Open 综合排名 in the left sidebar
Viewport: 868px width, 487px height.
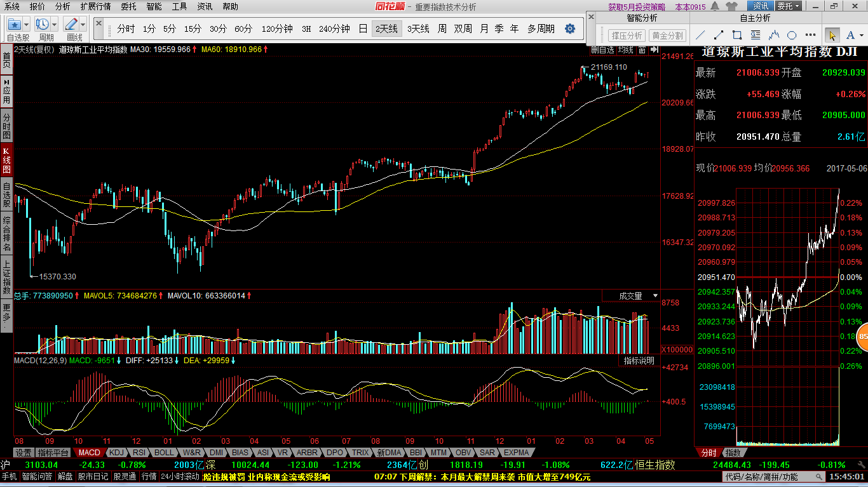point(6,233)
